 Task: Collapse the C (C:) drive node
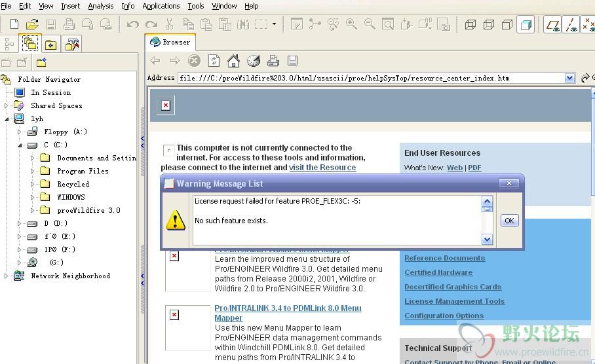coord(20,145)
